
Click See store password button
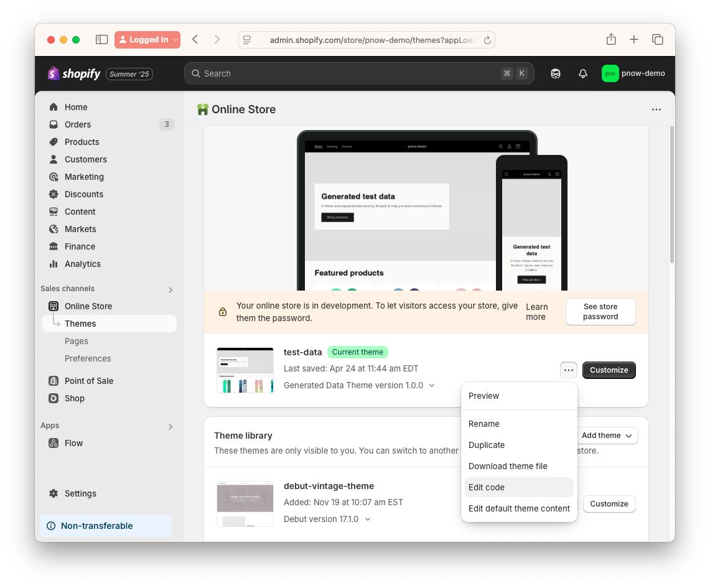tap(600, 312)
